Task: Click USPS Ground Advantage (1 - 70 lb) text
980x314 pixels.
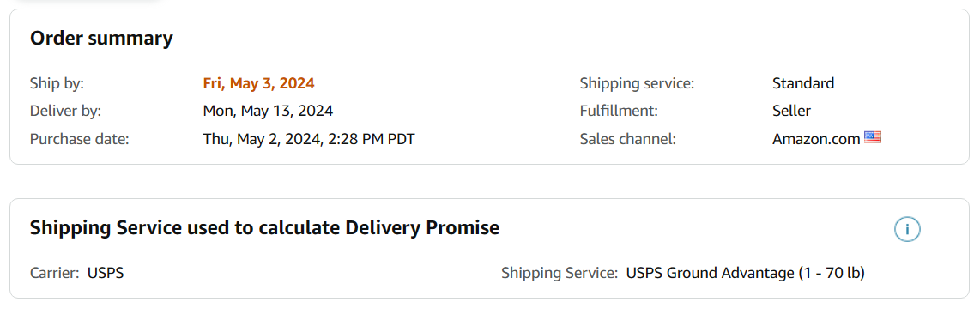Action: pyautogui.click(x=746, y=273)
